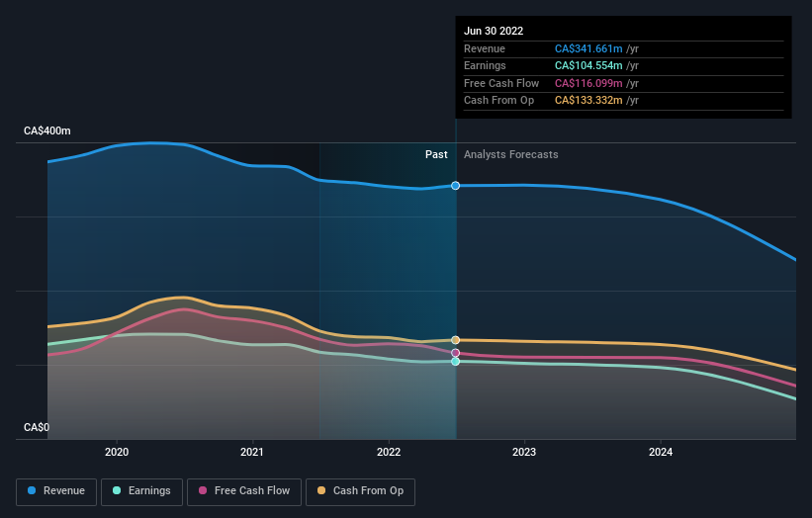Click the 2022 x-axis label
The image size is (812, 518).
click(389, 452)
